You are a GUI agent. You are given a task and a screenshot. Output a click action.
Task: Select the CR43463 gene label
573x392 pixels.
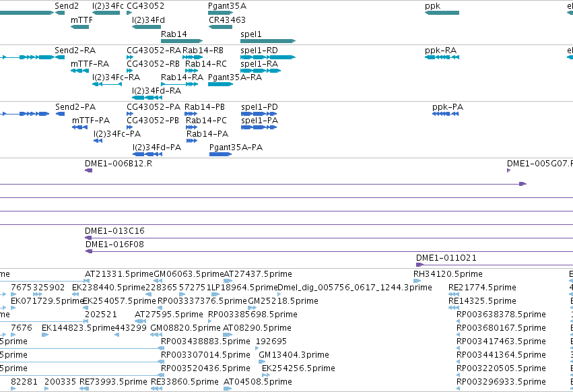pos(227,20)
